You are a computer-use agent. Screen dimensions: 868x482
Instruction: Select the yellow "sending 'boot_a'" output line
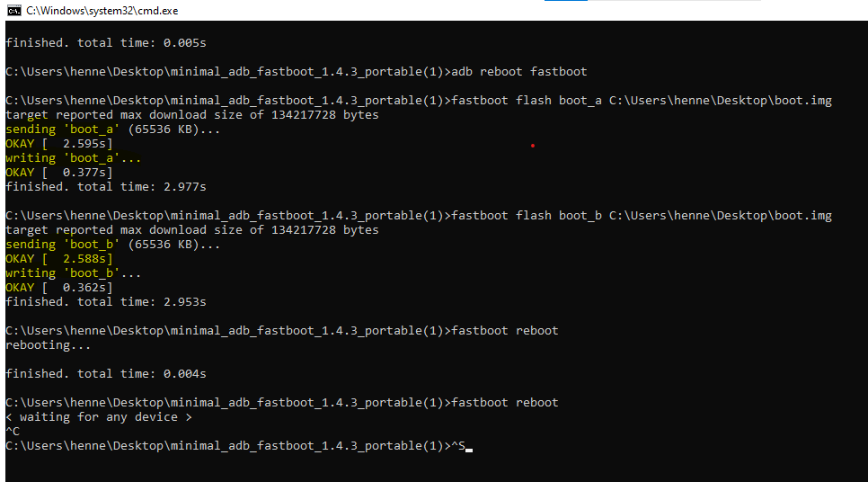click(113, 129)
